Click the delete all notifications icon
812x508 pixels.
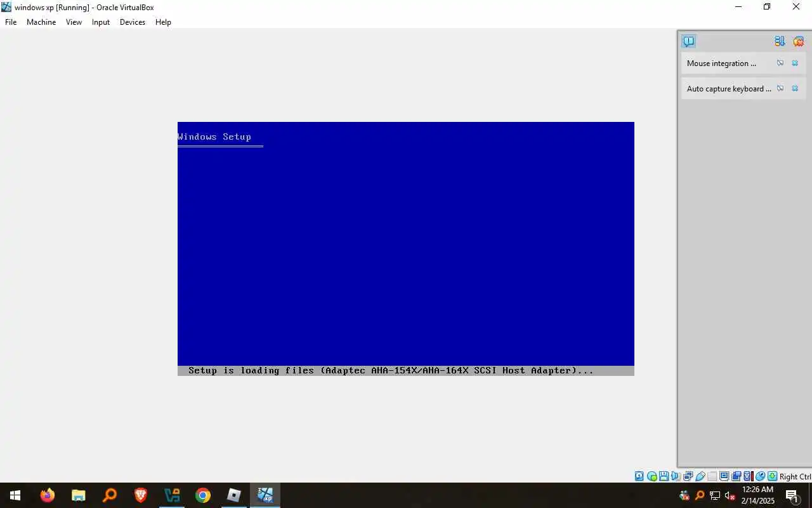click(798, 41)
